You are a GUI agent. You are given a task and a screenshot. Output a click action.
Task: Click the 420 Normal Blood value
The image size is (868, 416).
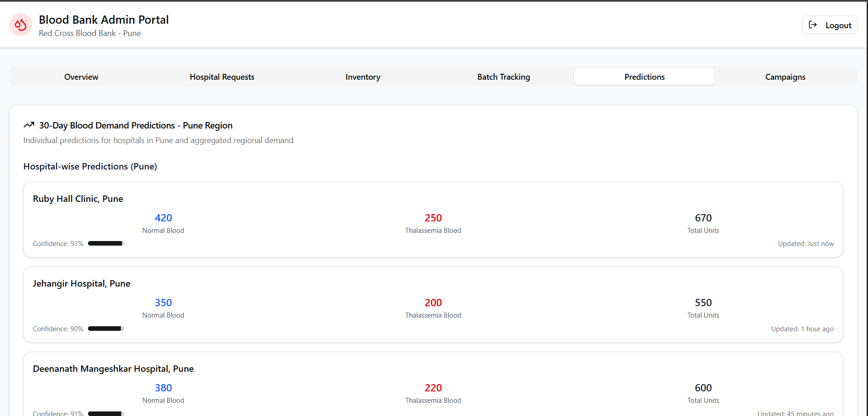(163, 218)
